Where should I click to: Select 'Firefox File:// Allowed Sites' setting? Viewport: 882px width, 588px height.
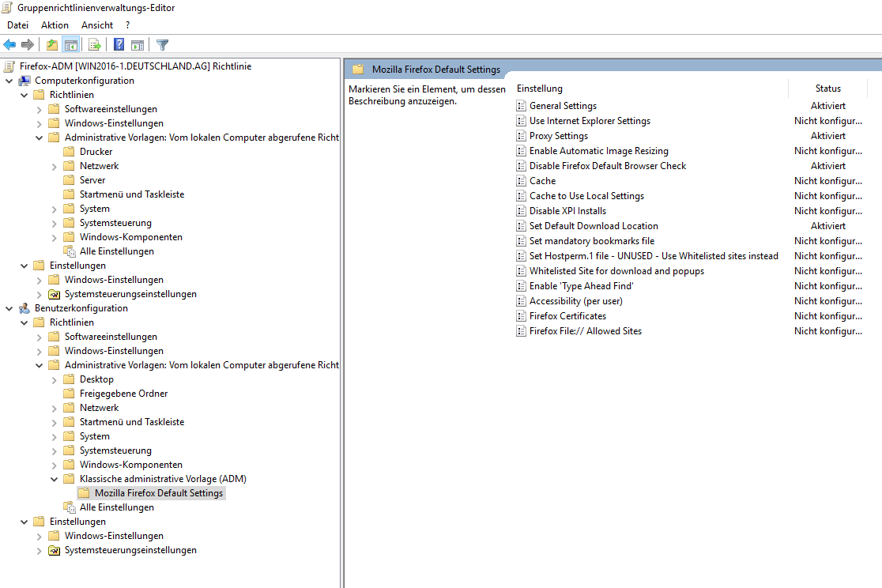click(585, 331)
